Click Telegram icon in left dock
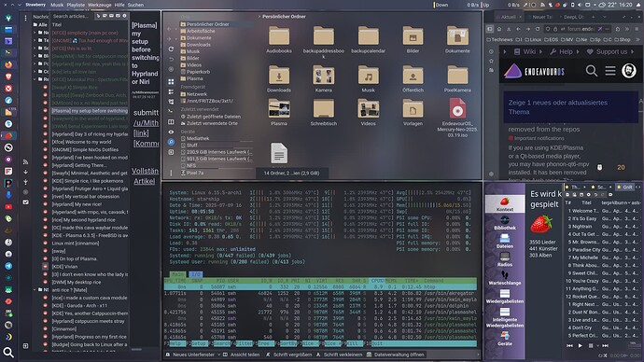This screenshot has height=362, width=644. (x=8, y=266)
